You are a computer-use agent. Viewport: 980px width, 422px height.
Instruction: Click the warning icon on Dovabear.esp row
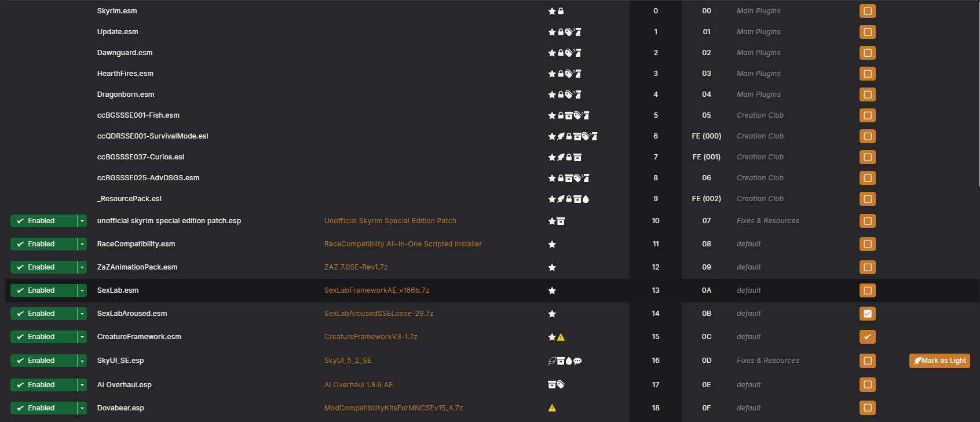point(552,408)
